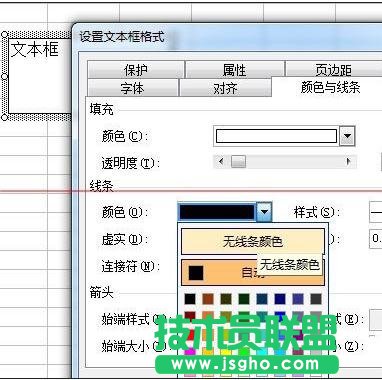Pick the black swatch in the top palette row

(x=190, y=299)
